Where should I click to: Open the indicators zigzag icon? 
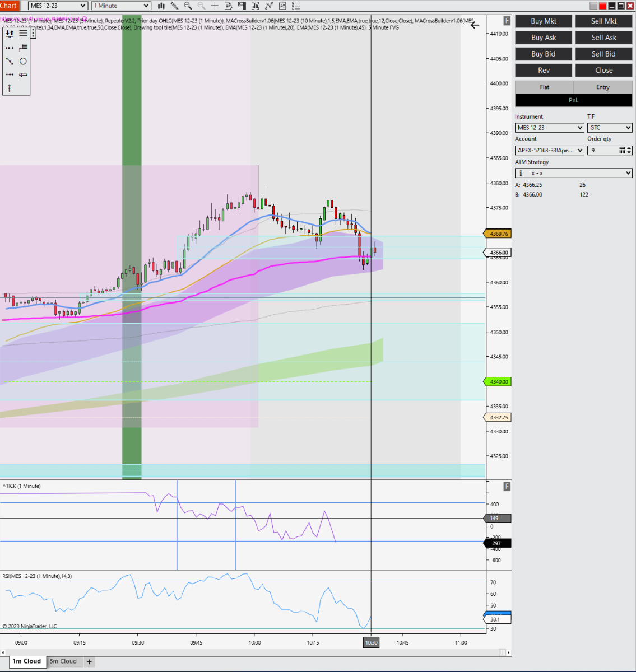point(269,6)
